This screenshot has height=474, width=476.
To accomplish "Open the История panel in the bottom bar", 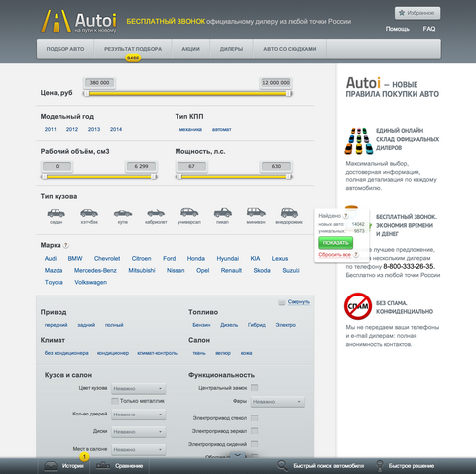I will click(64, 466).
